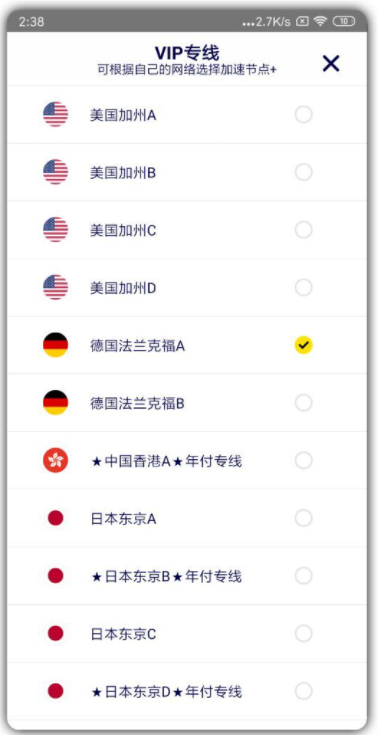Select the radio button for 美国加州A
Image resolution: width=379 pixels, height=735 pixels.
304,114
